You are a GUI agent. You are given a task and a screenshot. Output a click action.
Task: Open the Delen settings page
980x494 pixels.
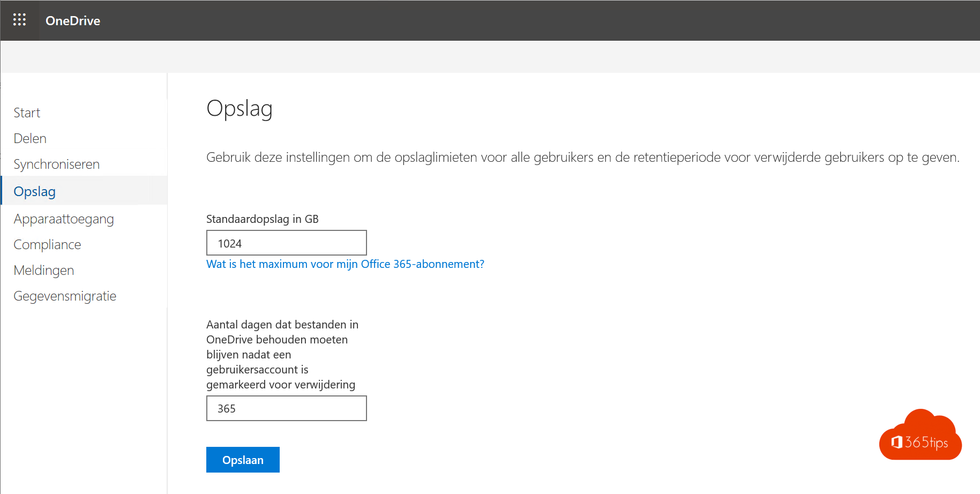pos(30,139)
